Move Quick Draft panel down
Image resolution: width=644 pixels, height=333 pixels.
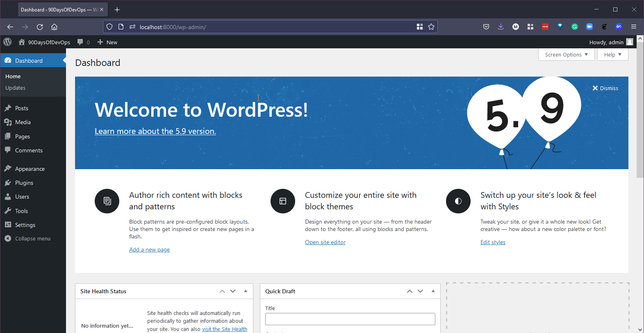420,291
